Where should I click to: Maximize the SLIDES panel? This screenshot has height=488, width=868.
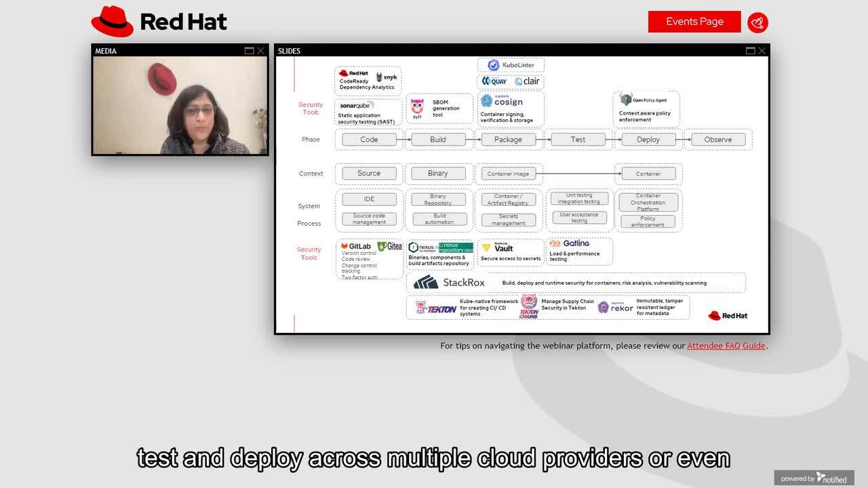(x=750, y=51)
